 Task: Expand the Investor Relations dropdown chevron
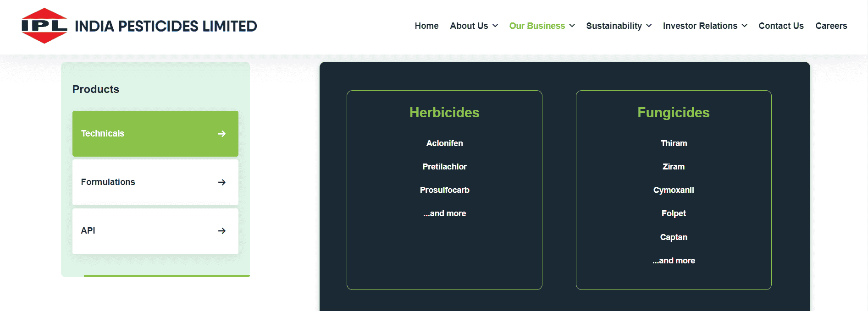745,26
